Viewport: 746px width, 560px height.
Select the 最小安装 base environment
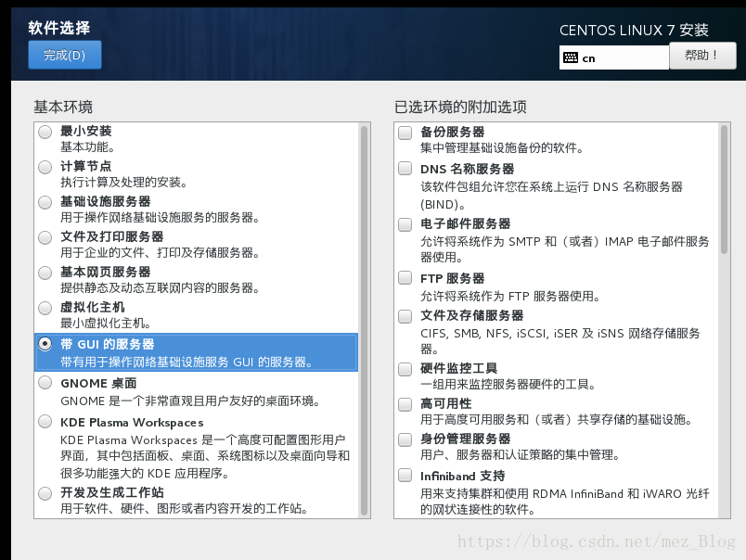pyautogui.click(x=45, y=131)
